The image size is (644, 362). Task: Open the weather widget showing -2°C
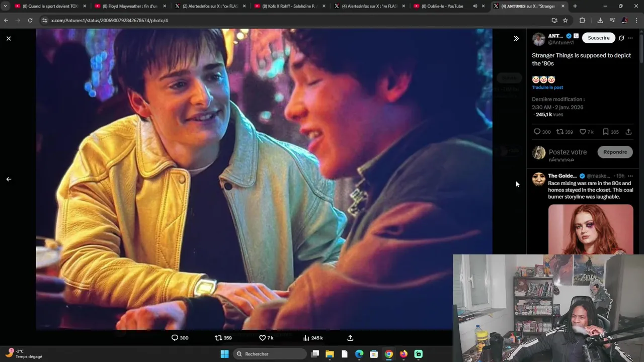pos(24,353)
